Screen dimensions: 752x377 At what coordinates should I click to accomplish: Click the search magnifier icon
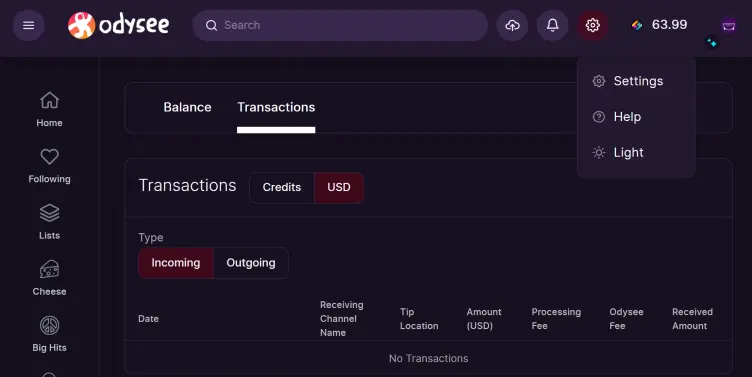coord(212,25)
